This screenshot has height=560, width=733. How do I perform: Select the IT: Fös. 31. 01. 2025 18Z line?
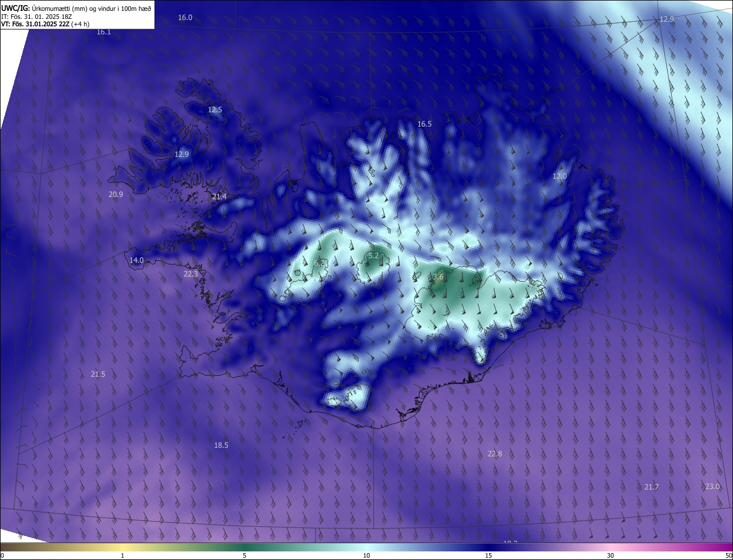pos(36,17)
